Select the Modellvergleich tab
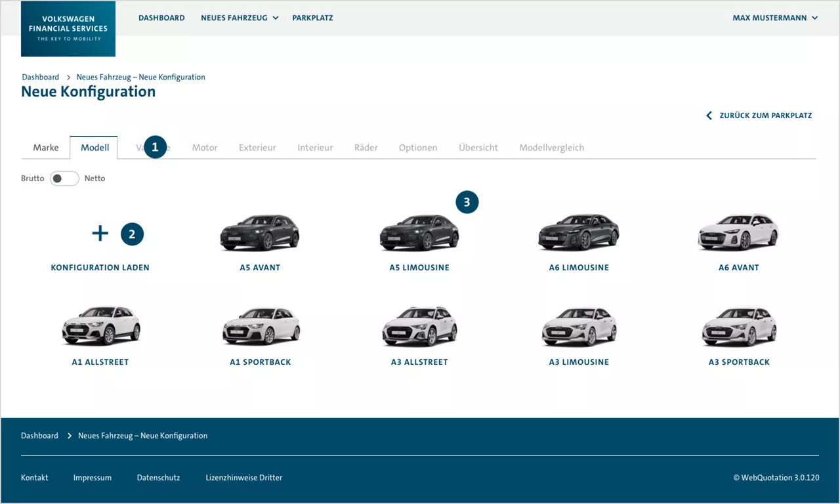The width and height of the screenshot is (840, 504). point(551,147)
